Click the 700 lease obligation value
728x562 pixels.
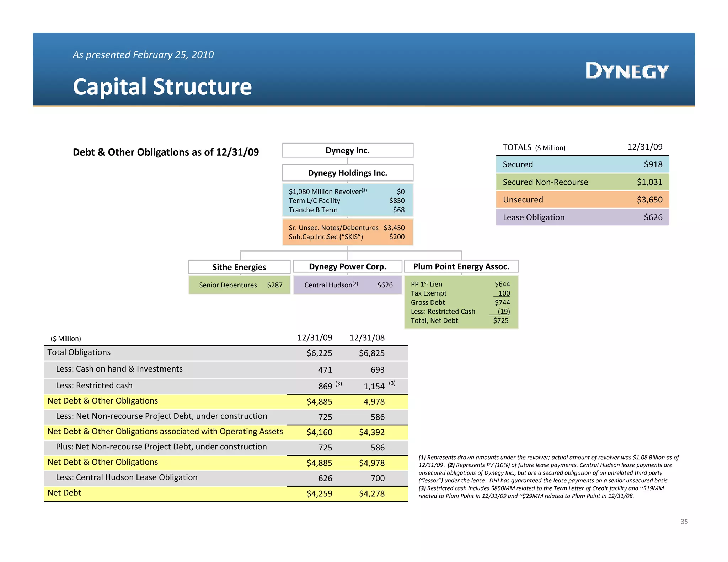[x=378, y=478]
